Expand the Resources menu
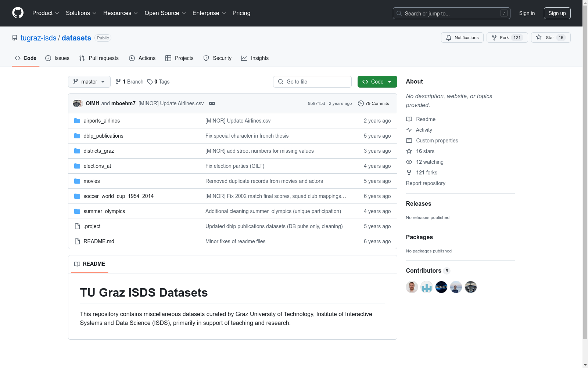Image resolution: width=588 pixels, height=368 pixels. (121, 13)
